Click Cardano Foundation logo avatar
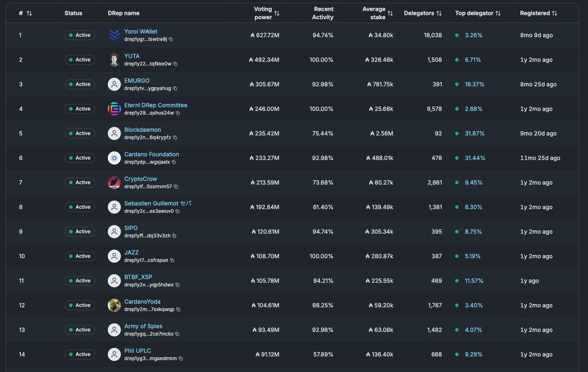 [x=114, y=158]
